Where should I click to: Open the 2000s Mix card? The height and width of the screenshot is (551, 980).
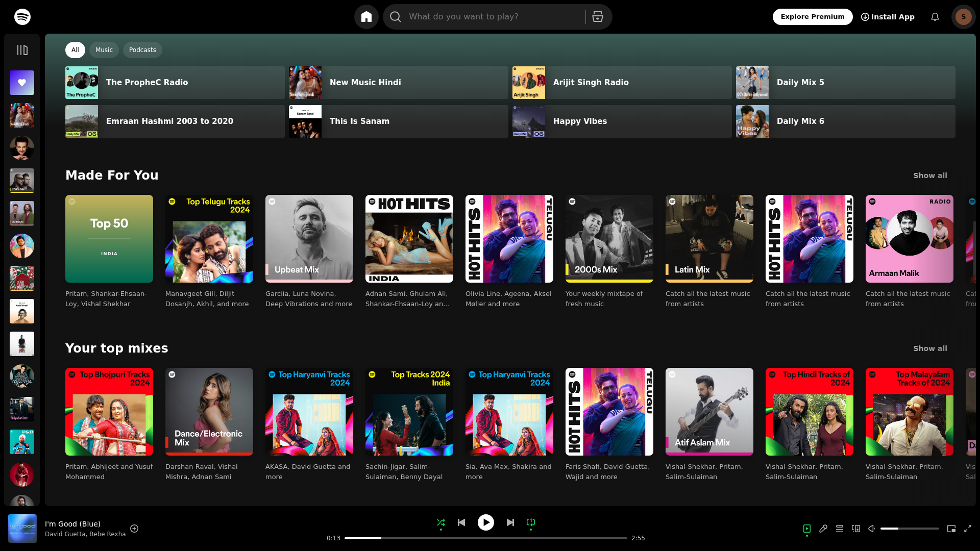(609, 239)
